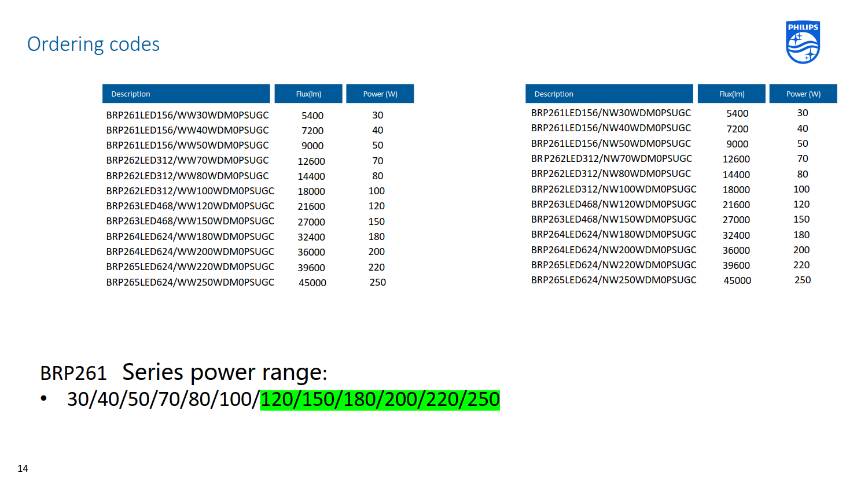Click flux value 36000 in the WW200WDM0PSUGC row
Image resolution: width=868 pixels, height=488 pixels.
coord(311,252)
